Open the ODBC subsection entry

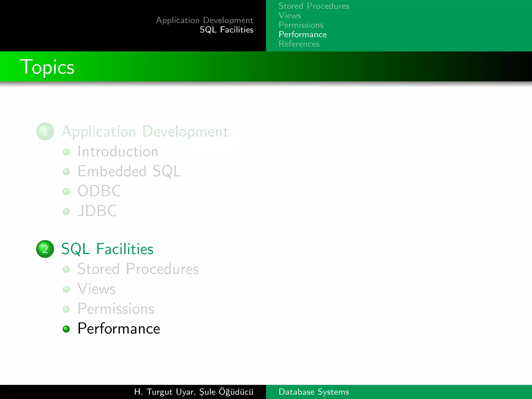click(99, 191)
